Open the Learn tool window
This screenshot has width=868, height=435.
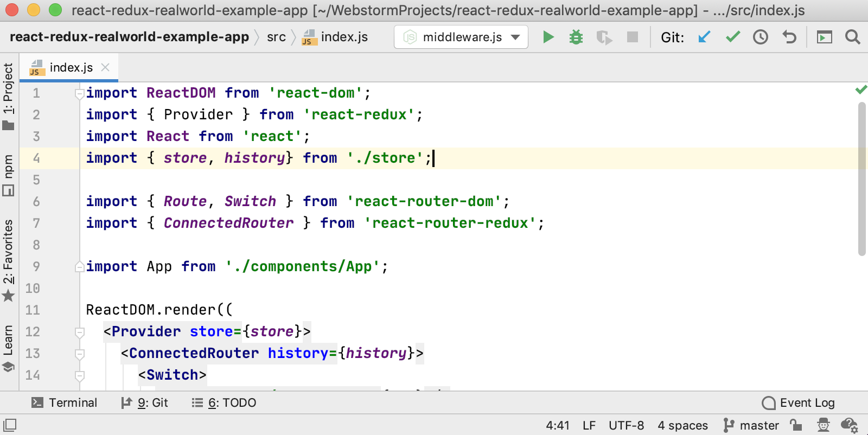point(8,348)
